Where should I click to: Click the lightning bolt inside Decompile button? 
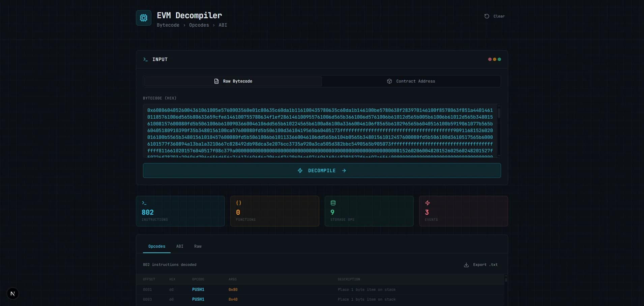300,171
